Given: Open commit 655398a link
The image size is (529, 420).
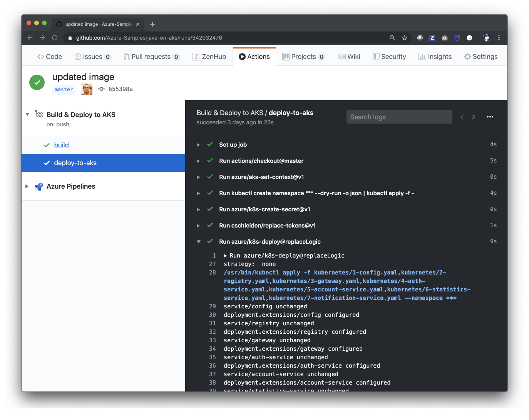Looking at the screenshot, I should 121,89.
